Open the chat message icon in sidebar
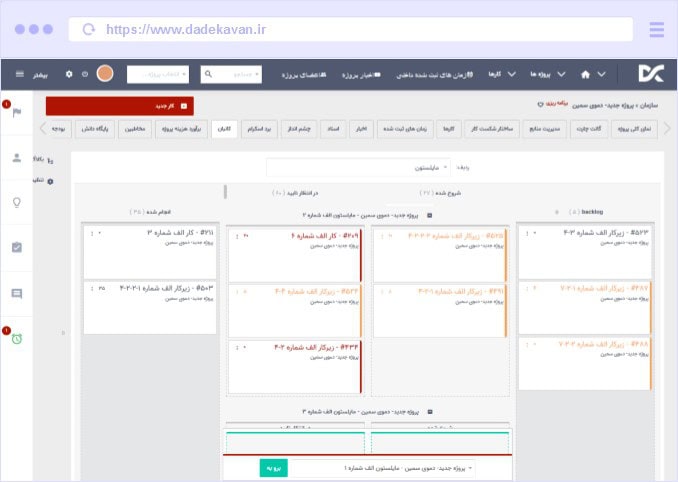 click(x=16, y=293)
